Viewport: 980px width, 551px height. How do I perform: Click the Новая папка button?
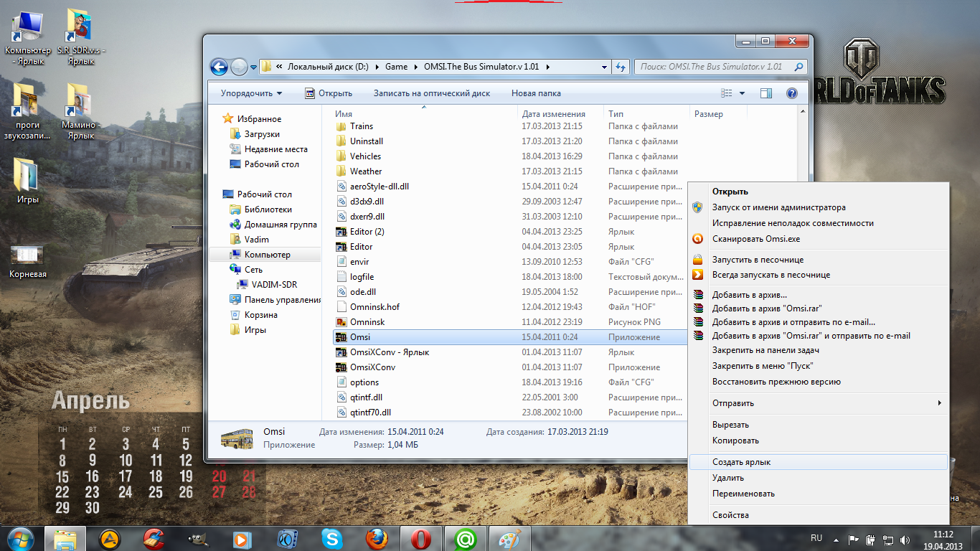coord(536,93)
